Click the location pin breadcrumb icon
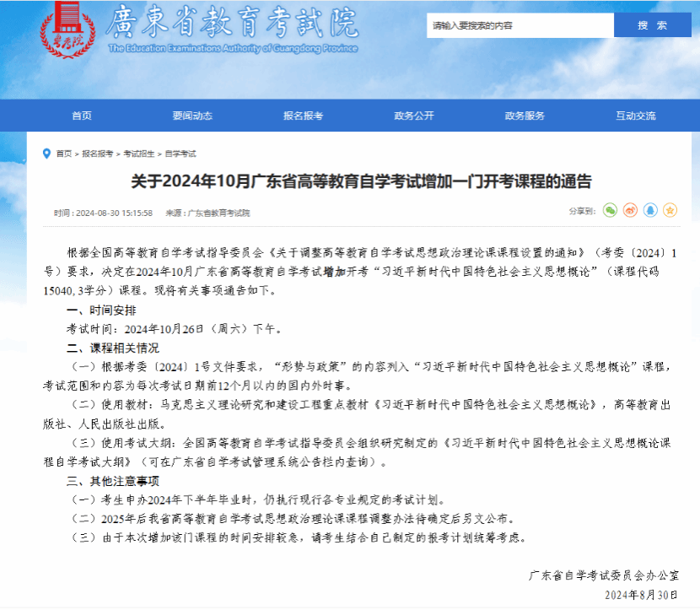Screen dimensions: 700x610 point(46,154)
